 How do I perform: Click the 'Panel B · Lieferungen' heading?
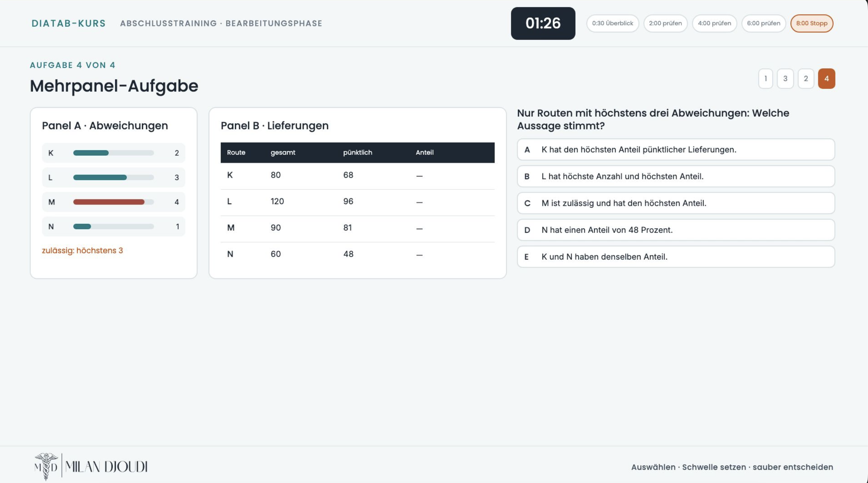pyautogui.click(x=274, y=125)
